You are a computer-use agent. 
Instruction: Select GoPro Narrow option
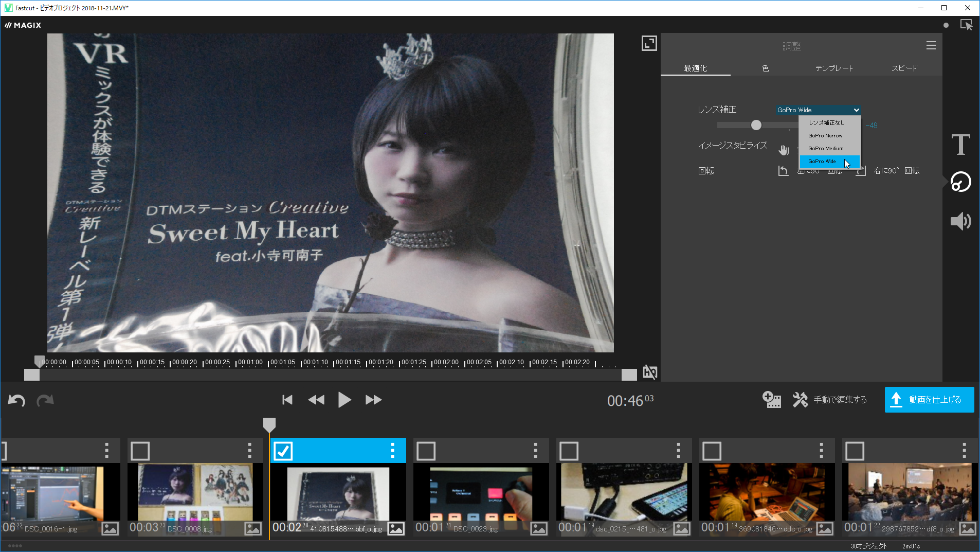pos(829,136)
